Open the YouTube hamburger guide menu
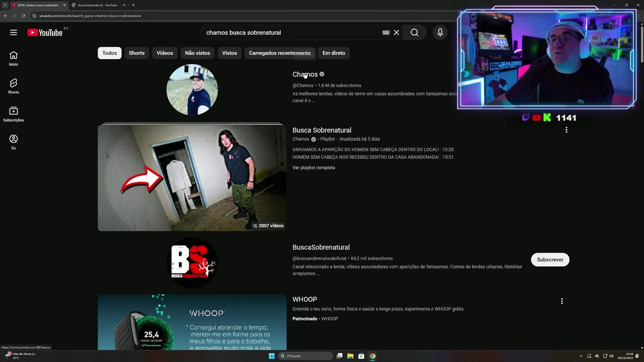The width and height of the screenshot is (644, 362). [x=14, y=33]
